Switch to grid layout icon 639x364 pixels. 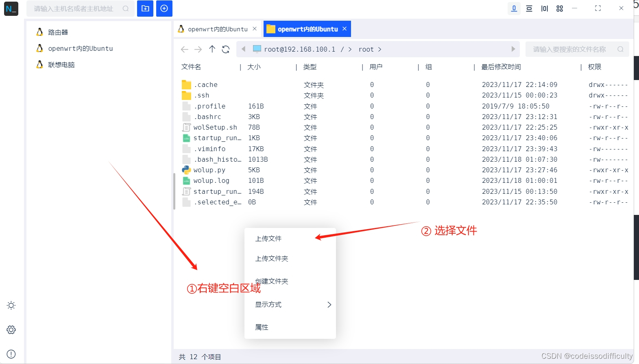pyautogui.click(x=560, y=9)
